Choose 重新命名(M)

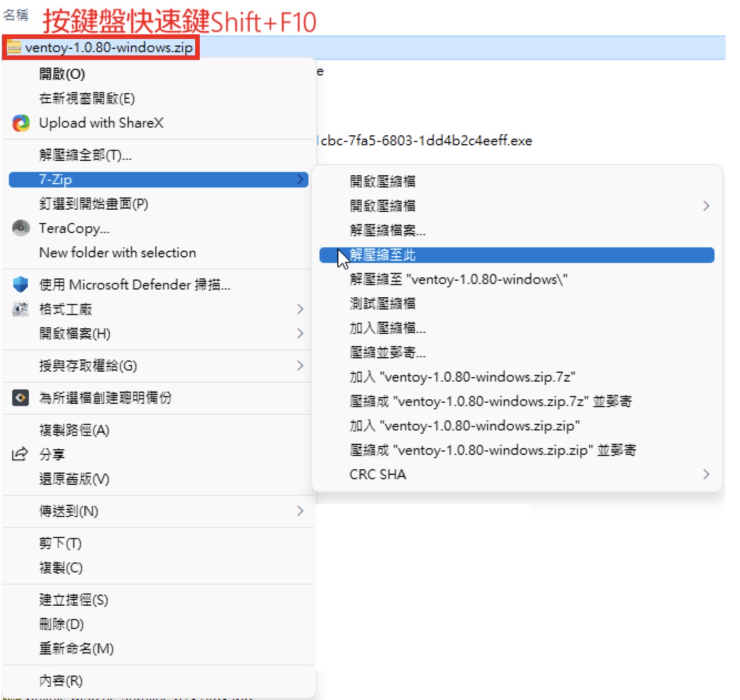tap(159, 648)
